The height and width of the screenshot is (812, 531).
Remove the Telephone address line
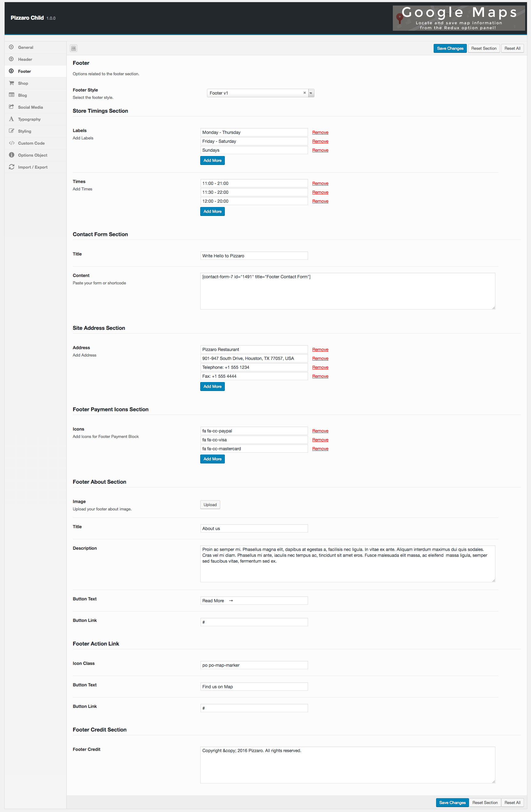pyautogui.click(x=320, y=367)
